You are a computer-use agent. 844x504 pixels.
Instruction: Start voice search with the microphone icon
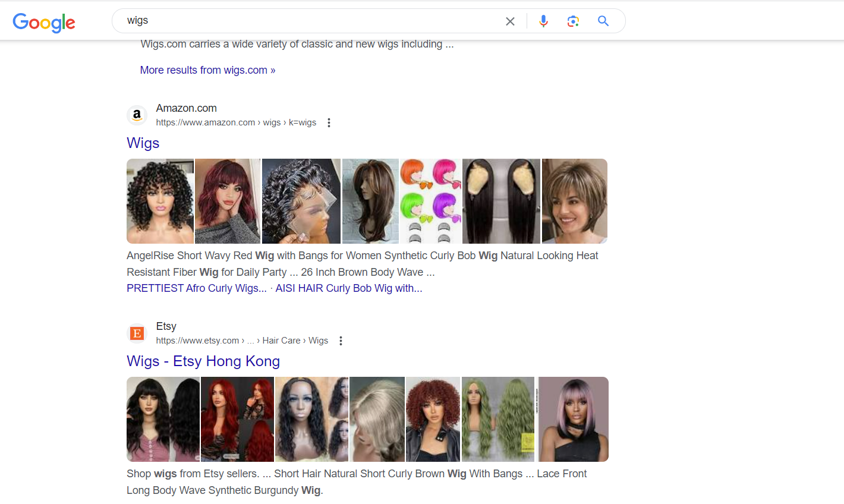point(543,21)
